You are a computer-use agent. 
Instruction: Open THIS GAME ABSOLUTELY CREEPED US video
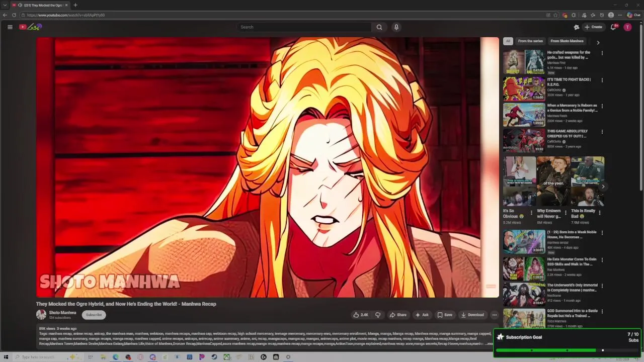coord(567,134)
